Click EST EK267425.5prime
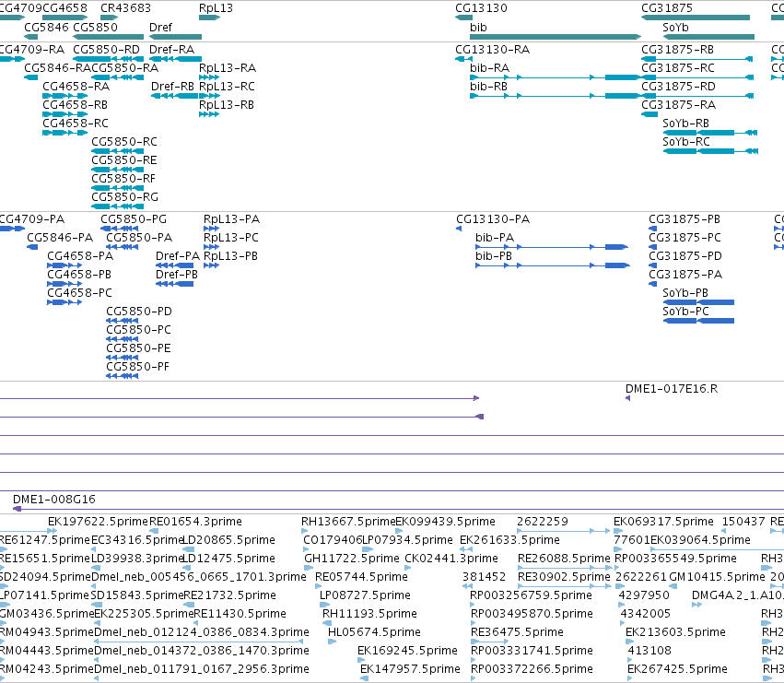Viewport: 784px width, 683px height. point(677,669)
